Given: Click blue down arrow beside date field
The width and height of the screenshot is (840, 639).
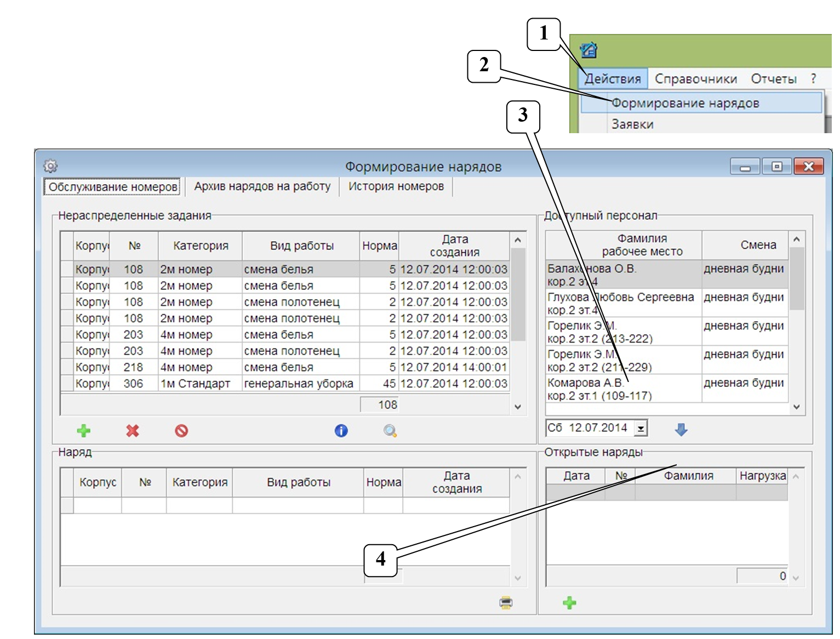Looking at the screenshot, I should (x=681, y=430).
